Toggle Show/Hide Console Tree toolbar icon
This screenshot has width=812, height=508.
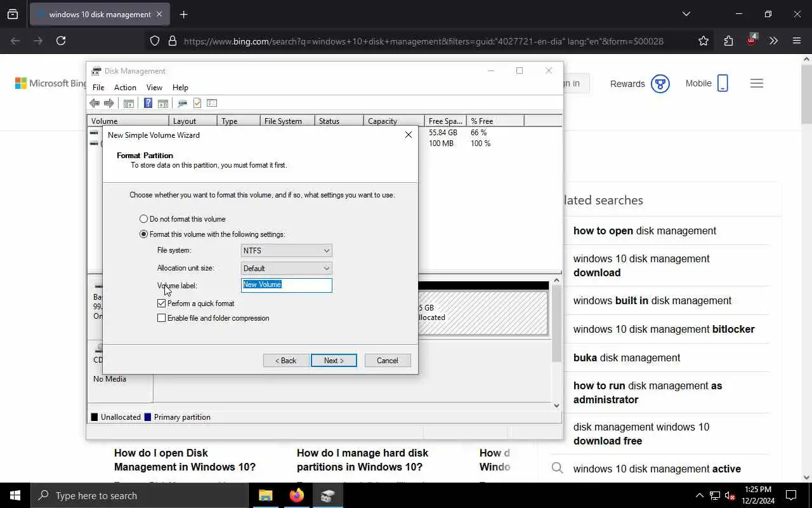pyautogui.click(x=129, y=104)
